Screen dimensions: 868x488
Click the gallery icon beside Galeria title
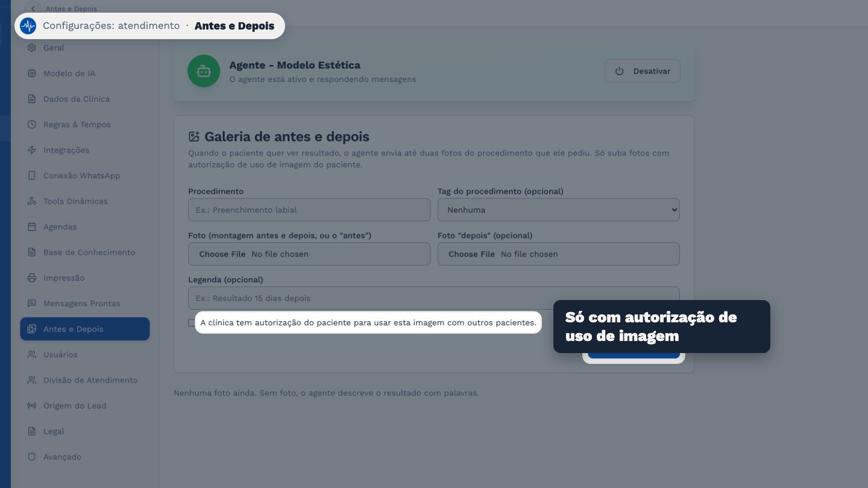(x=194, y=137)
